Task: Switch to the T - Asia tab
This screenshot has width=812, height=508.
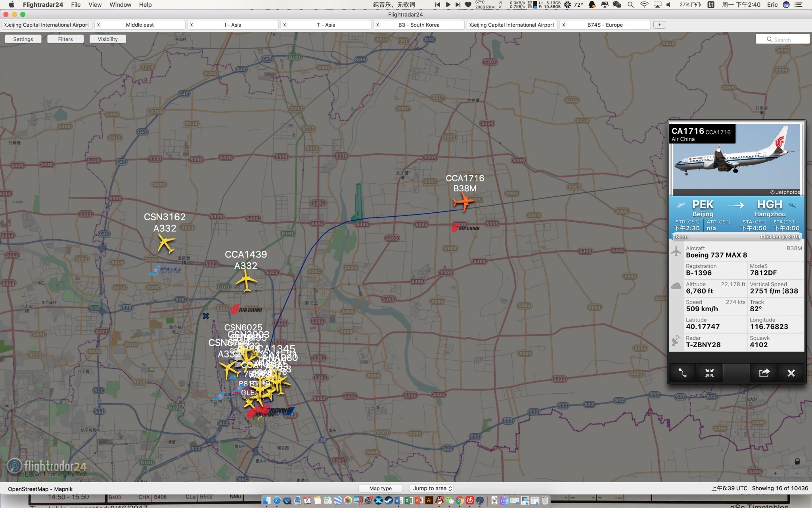Action: click(x=326, y=25)
